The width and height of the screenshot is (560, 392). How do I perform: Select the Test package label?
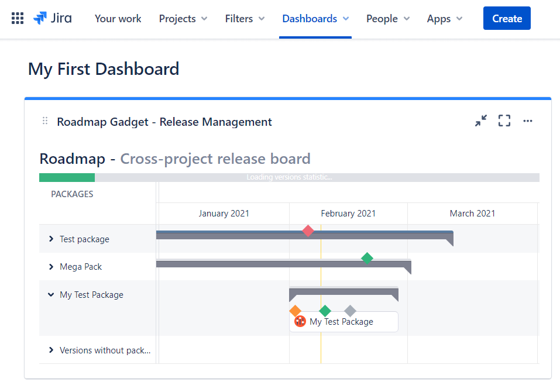click(85, 239)
